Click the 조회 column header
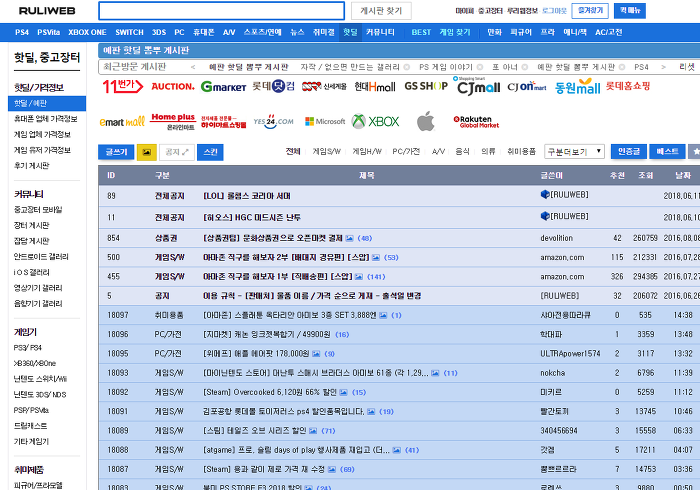 click(x=646, y=175)
